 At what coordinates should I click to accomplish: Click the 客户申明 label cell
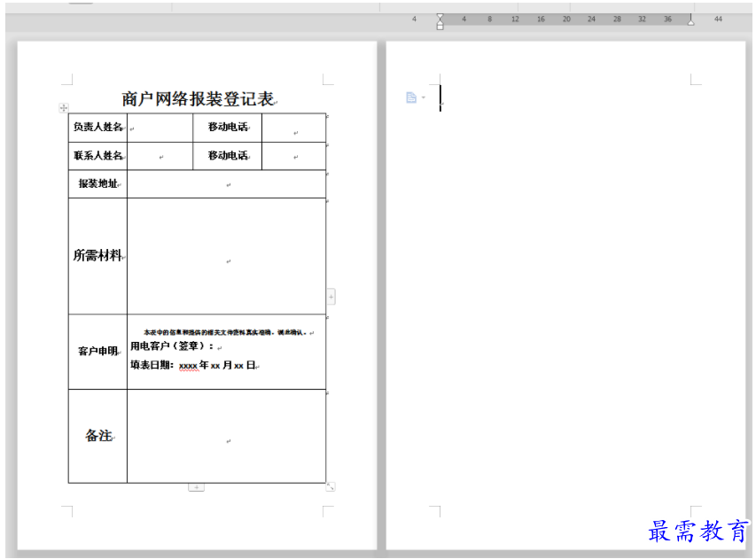(97, 352)
